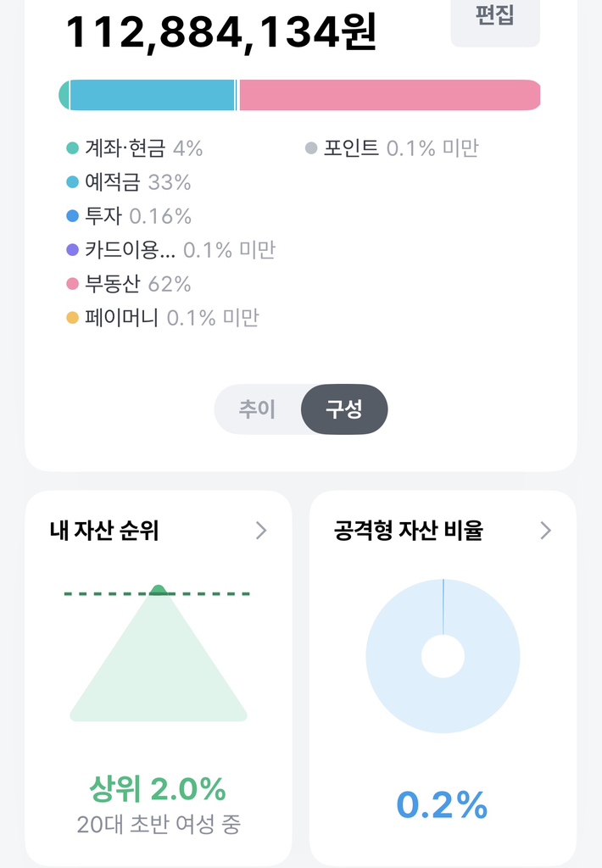
Task: Tap the total asset amount 112,884,134원
Action: 221,32
